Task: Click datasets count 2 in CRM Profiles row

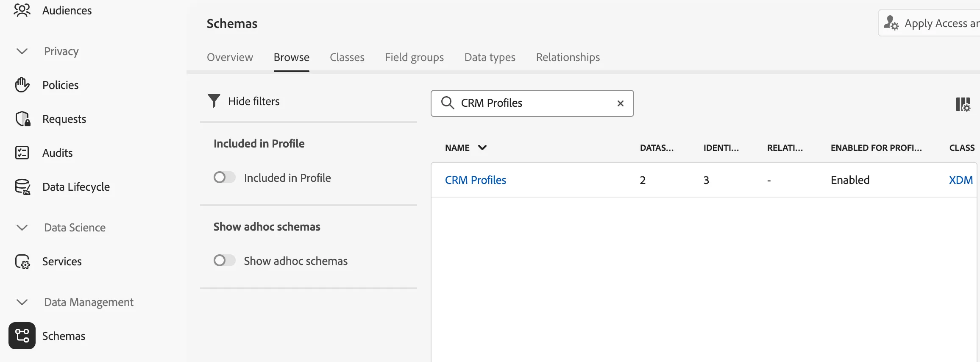Action: 643,181
